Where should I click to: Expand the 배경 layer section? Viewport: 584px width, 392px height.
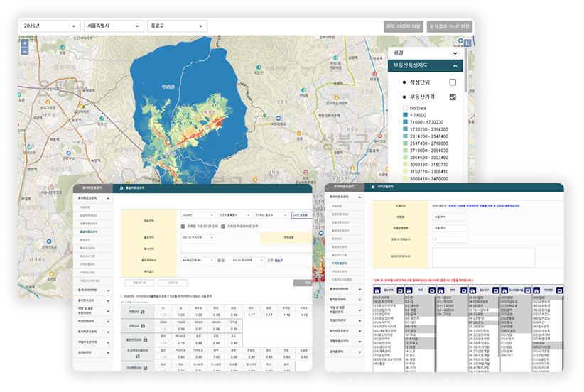click(x=455, y=53)
